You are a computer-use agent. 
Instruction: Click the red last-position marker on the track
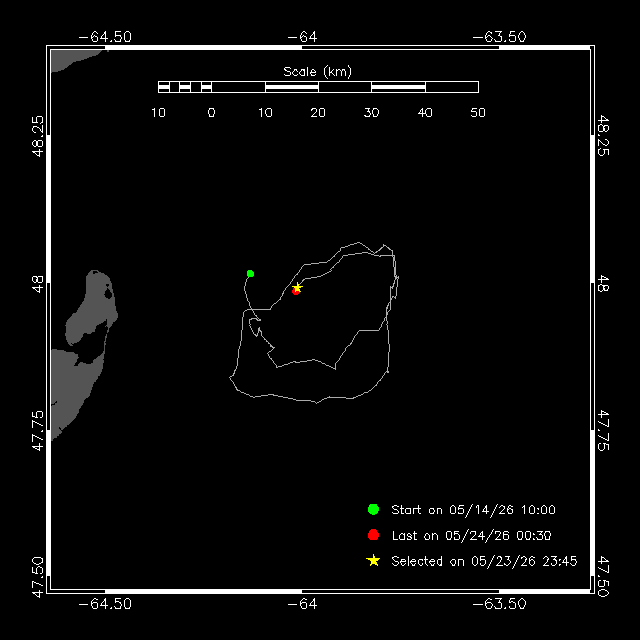click(x=296, y=291)
